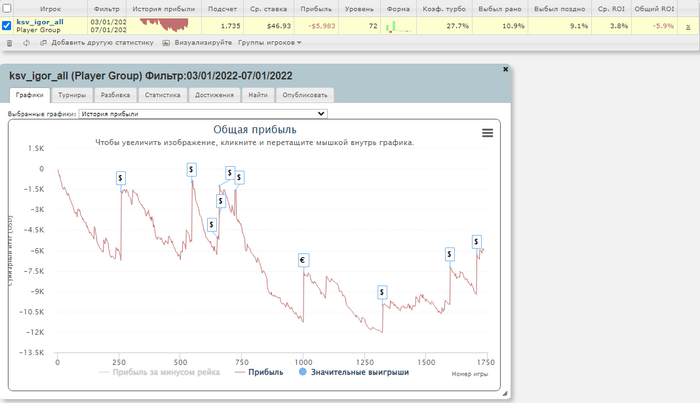Click the copy icon before Добавить другую статистику
This screenshot has width=700, height=403.
click(43, 43)
